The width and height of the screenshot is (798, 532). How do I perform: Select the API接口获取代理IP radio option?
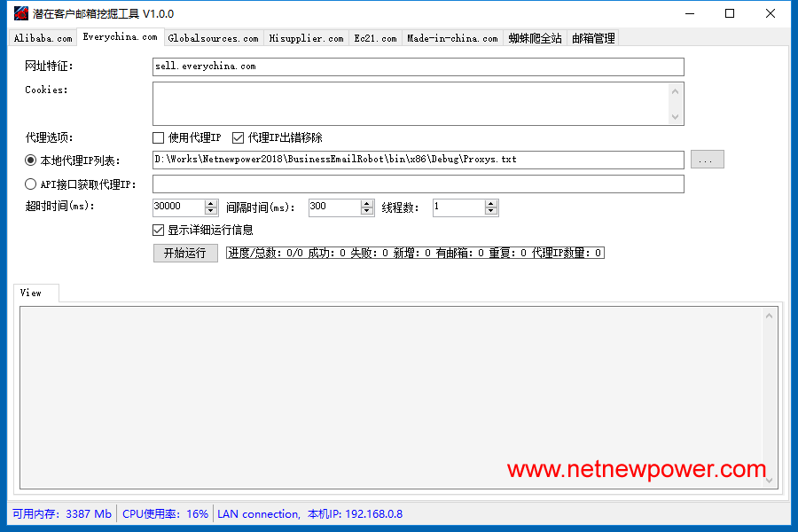[x=31, y=184]
